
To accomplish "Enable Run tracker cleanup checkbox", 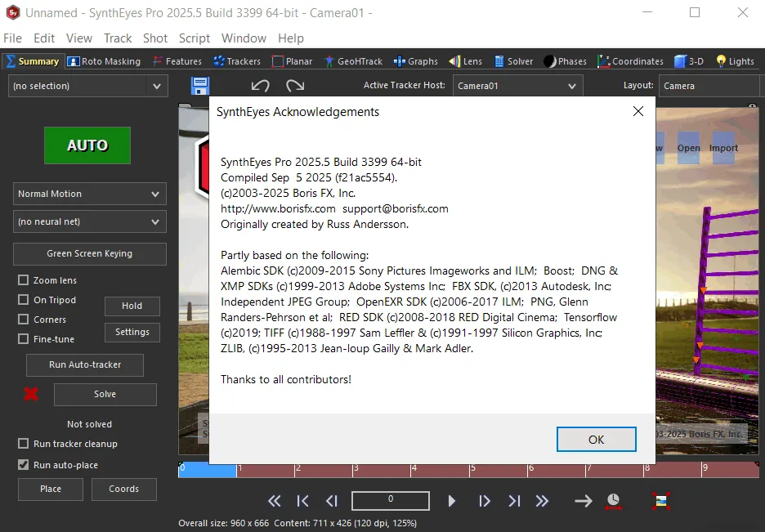I will tap(23, 443).
